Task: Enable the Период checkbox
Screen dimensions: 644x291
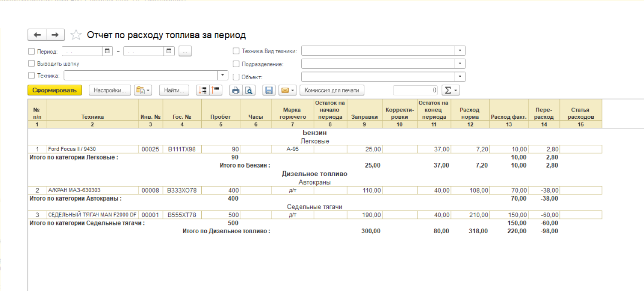Action: click(x=31, y=51)
